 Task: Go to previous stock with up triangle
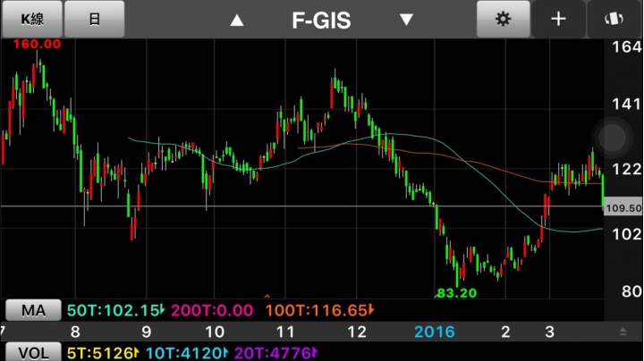(x=237, y=20)
